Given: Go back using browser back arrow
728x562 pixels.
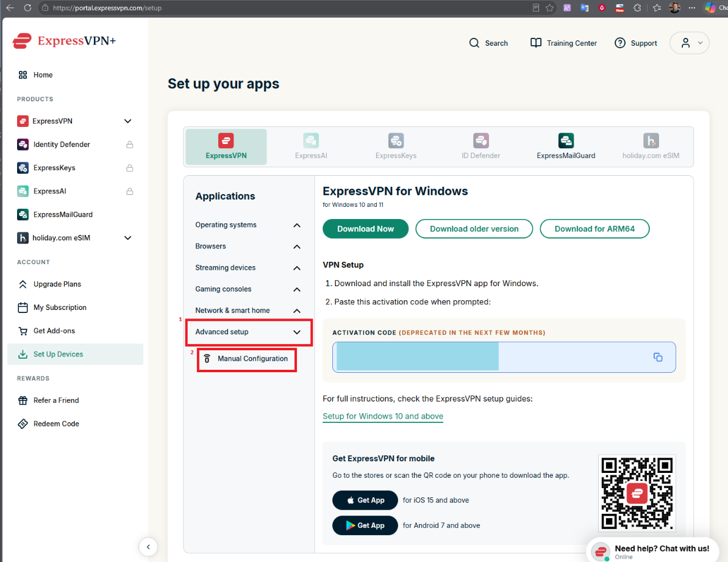Looking at the screenshot, I should click(10, 8).
